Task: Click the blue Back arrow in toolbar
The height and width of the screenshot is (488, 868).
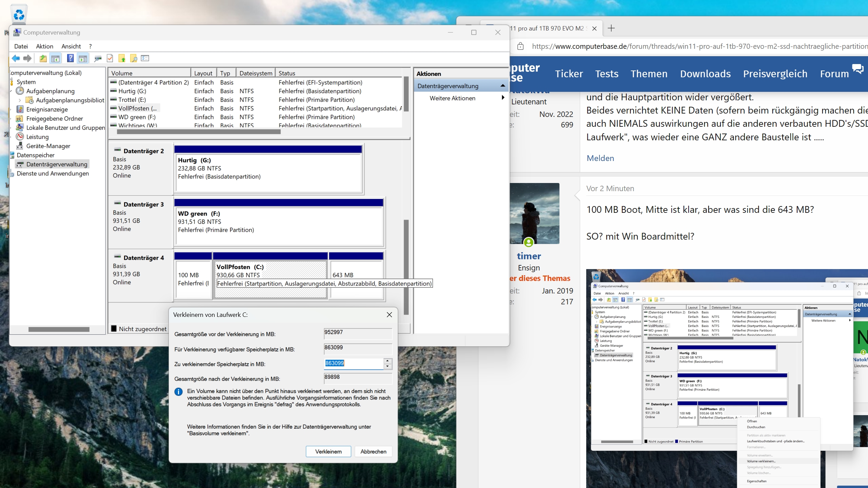Action: [16, 58]
